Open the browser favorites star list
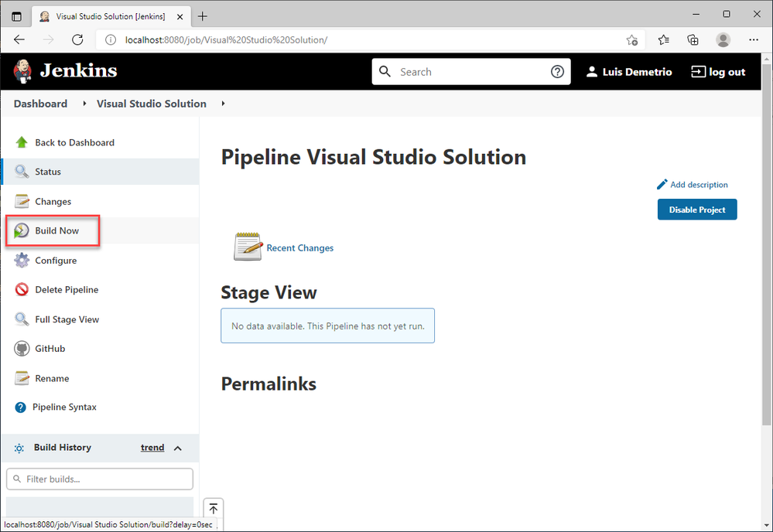The image size is (773, 532). coord(664,40)
